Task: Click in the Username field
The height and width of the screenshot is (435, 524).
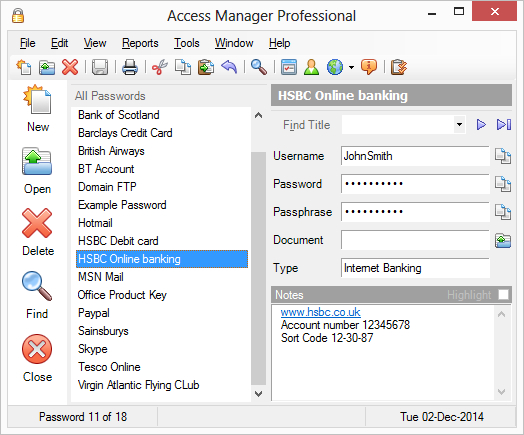Action: point(415,156)
